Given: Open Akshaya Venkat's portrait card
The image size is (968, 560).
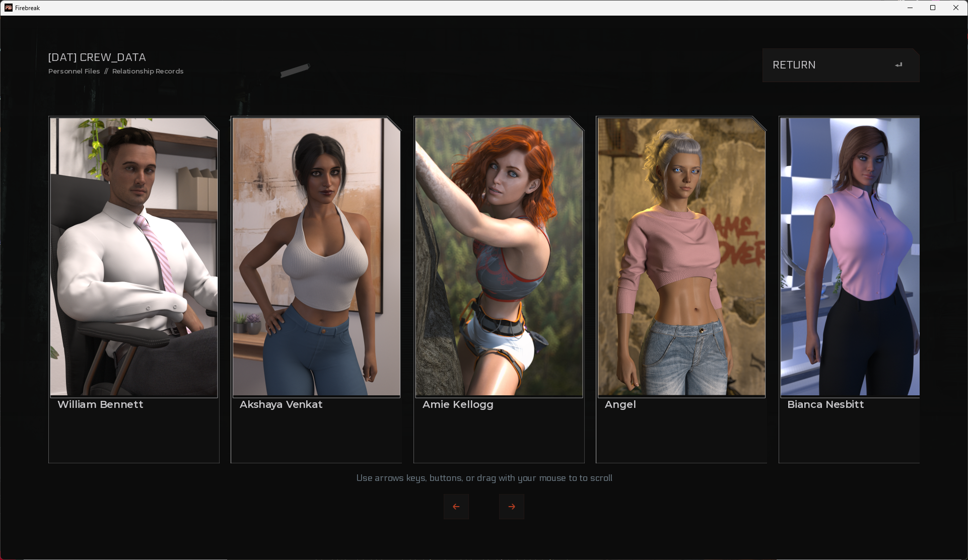Looking at the screenshot, I should pos(316,290).
